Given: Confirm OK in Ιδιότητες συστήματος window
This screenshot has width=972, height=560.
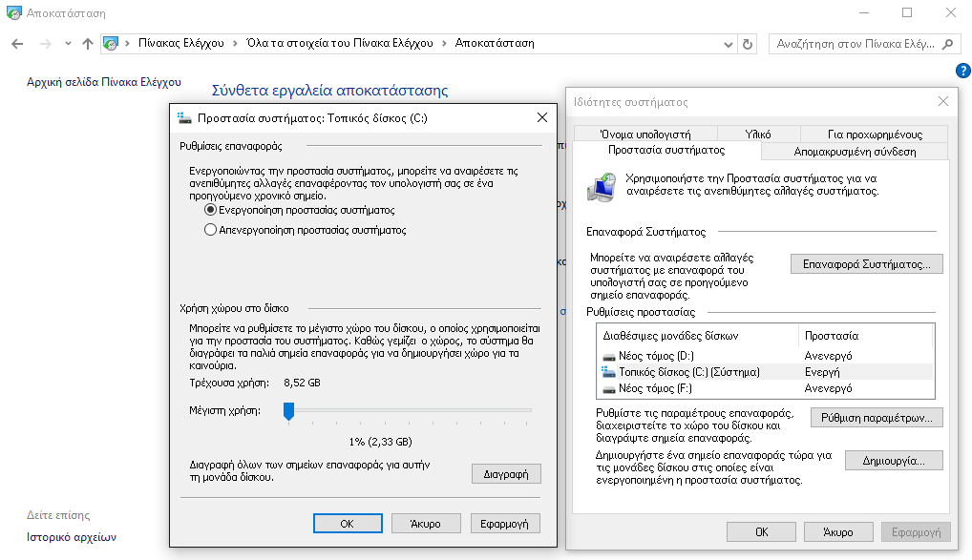Looking at the screenshot, I should (761, 532).
